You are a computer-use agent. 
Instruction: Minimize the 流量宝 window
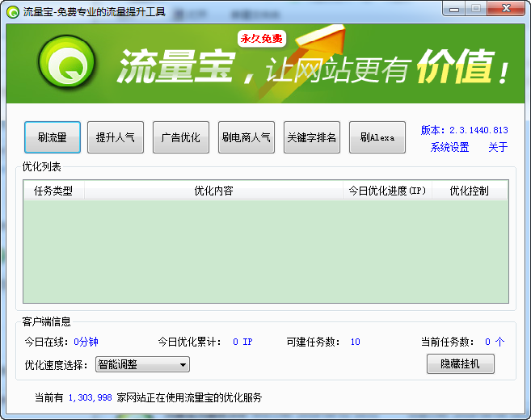(x=454, y=9)
